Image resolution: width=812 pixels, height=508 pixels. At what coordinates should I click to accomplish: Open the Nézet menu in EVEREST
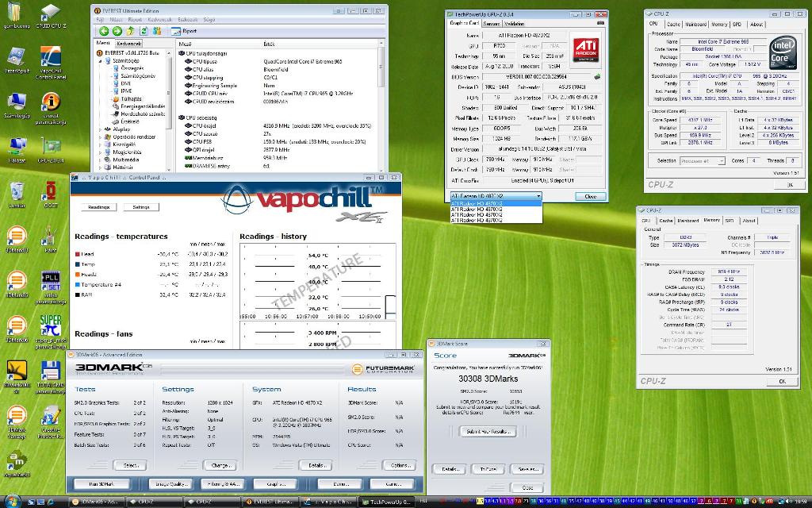116,20
